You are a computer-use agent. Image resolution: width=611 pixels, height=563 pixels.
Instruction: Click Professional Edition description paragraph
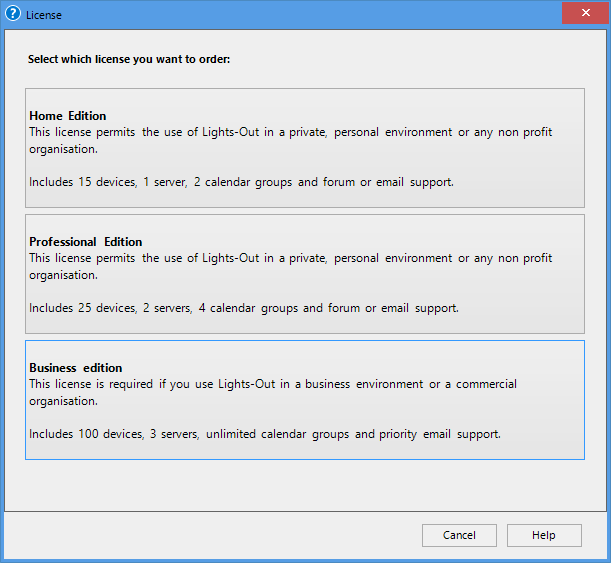pyautogui.click(x=291, y=266)
